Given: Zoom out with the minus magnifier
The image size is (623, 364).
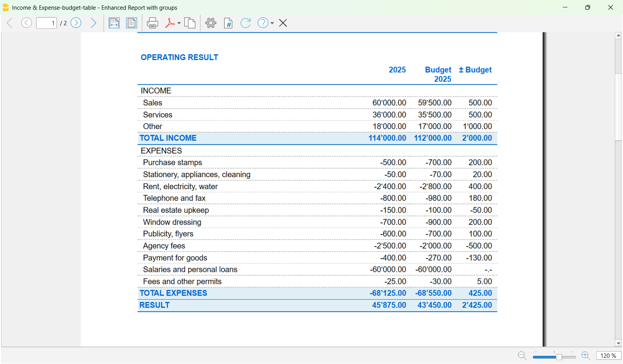Looking at the screenshot, I should pyautogui.click(x=522, y=356).
